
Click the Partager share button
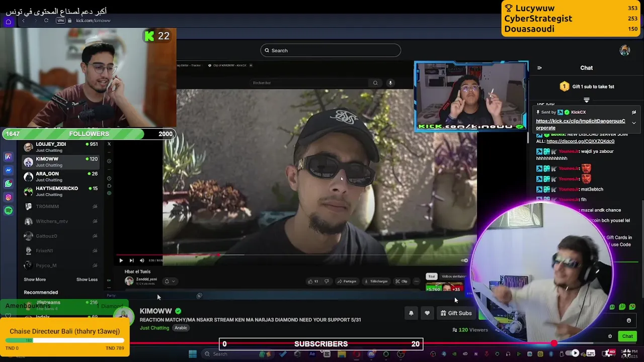tap(347, 281)
